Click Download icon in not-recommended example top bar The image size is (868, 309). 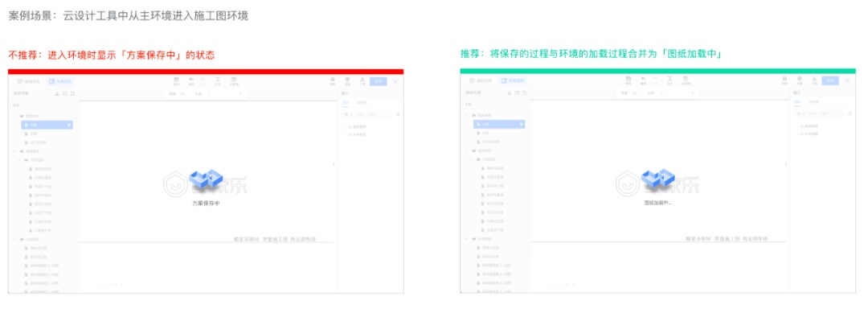pyautogui.click(x=362, y=80)
